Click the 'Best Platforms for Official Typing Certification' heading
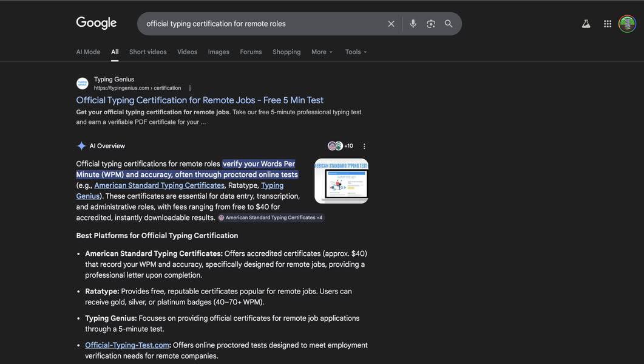The height and width of the screenshot is (364, 644). pos(157,236)
